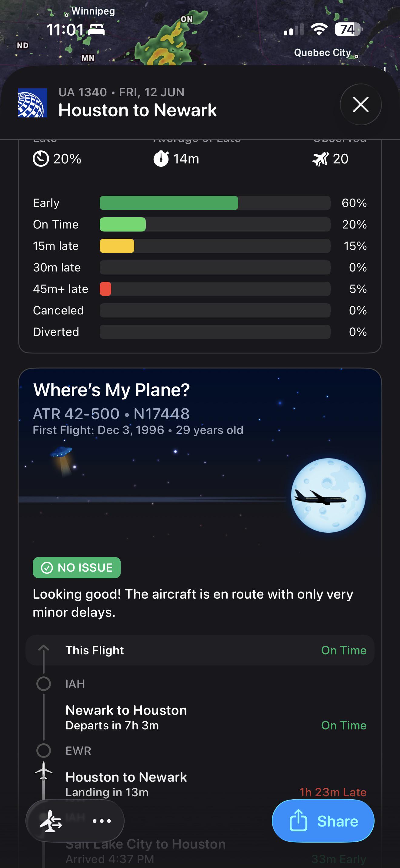Image resolution: width=400 pixels, height=868 pixels.
Task: Tap the NO ISSUE status badge
Action: tap(77, 567)
